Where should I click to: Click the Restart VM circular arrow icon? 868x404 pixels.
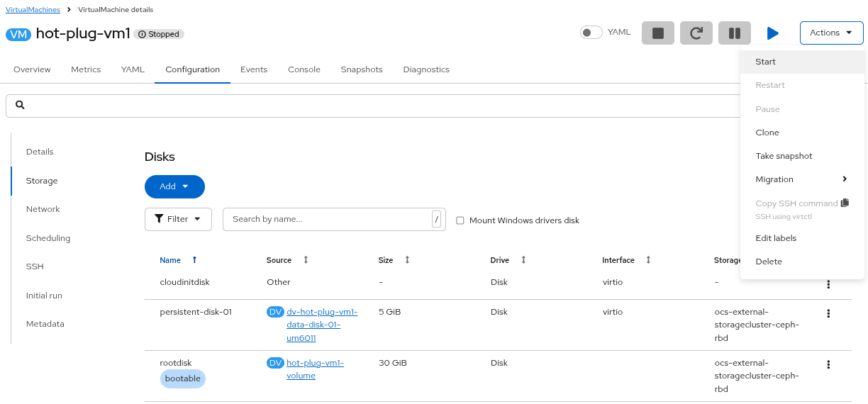point(696,33)
